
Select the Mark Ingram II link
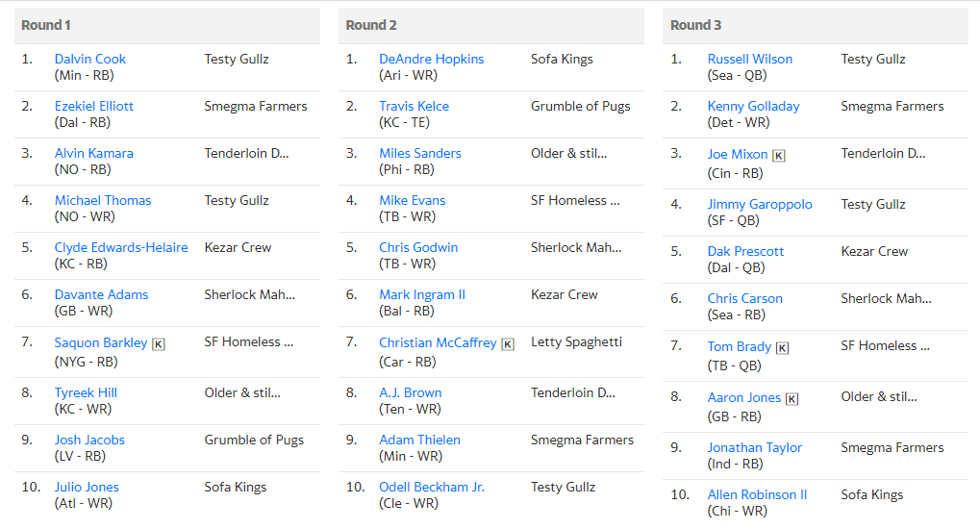coord(422,294)
